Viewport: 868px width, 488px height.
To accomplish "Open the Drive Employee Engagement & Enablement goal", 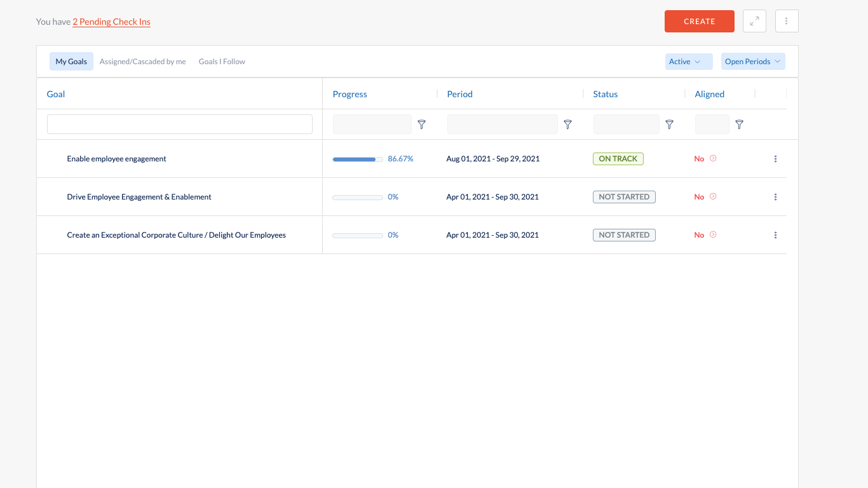I will 139,197.
